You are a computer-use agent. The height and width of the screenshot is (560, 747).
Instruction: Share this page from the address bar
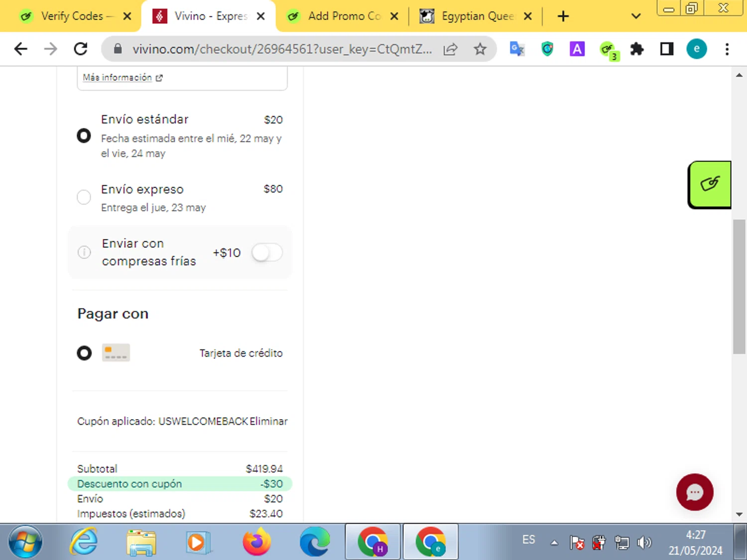pyautogui.click(x=450, y=49)
